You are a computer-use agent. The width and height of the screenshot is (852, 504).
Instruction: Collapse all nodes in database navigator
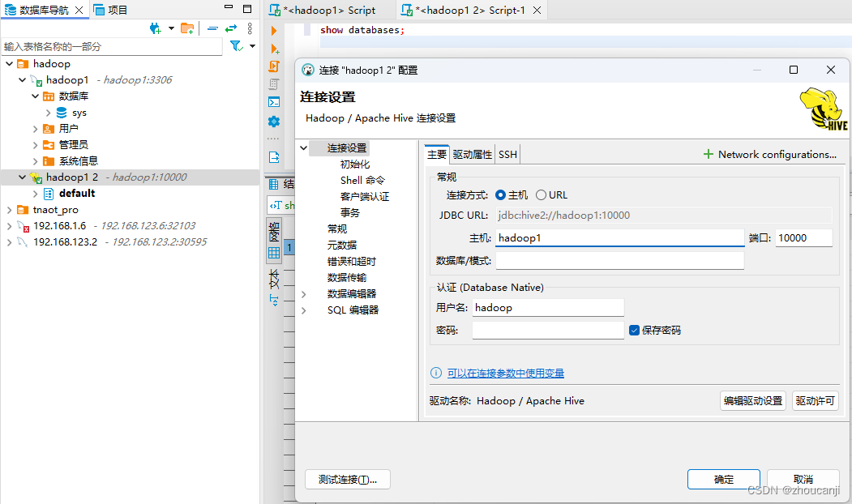click(x=212, y=28)
